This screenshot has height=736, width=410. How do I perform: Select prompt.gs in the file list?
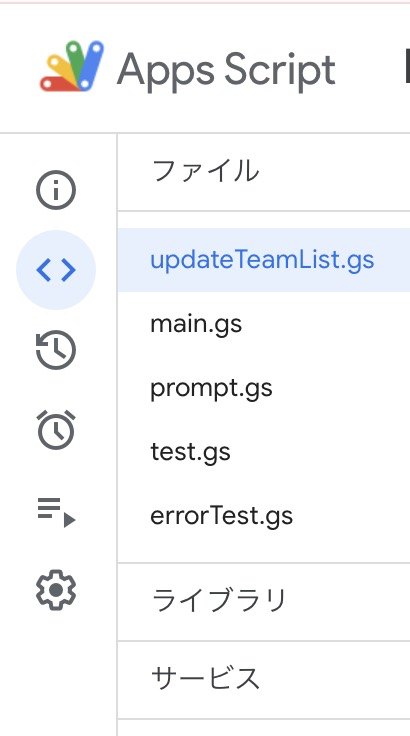point(263,388)
